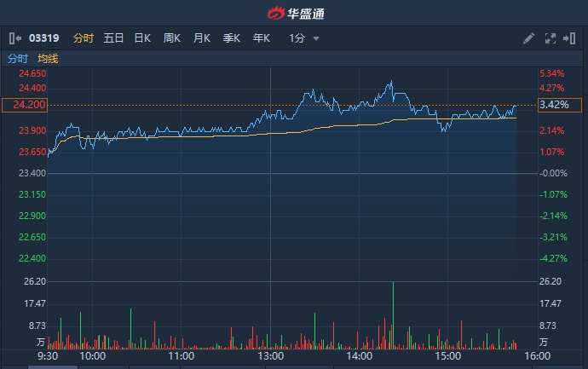
Task: Switch to 日K daily candlestick view
Action: point(142,38)
